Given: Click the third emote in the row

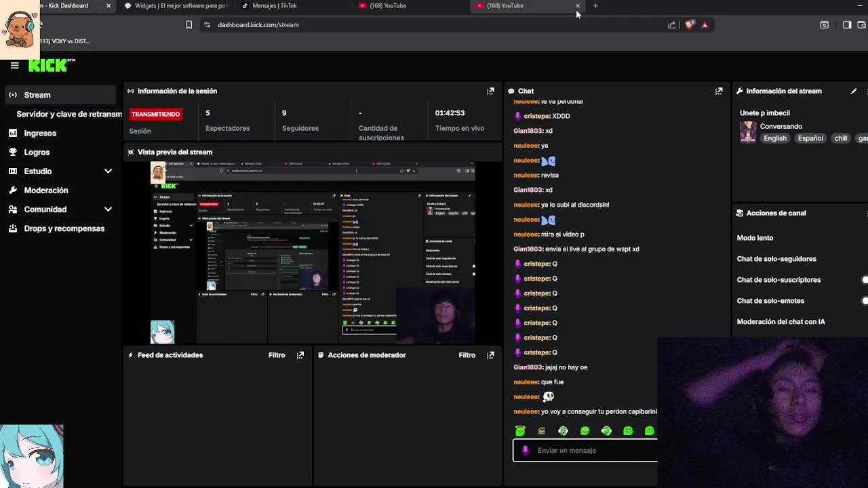Looking at the screenshot, I should click(x=563, y=430).
